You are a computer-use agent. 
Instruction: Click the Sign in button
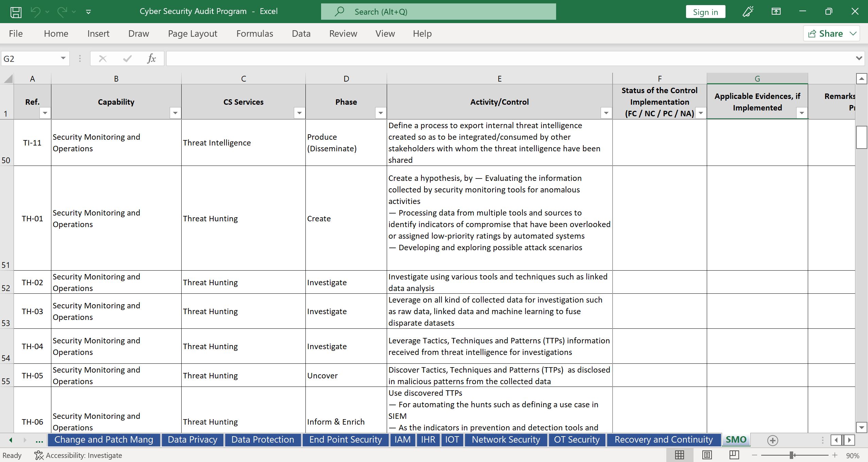[x=705, y=12]
